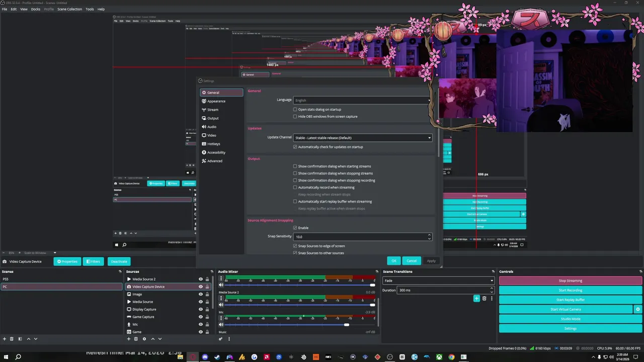Add a new scene with plus icon
This screenshot has height=362, width=644.
pyautogui.click(x=5, y=339)
